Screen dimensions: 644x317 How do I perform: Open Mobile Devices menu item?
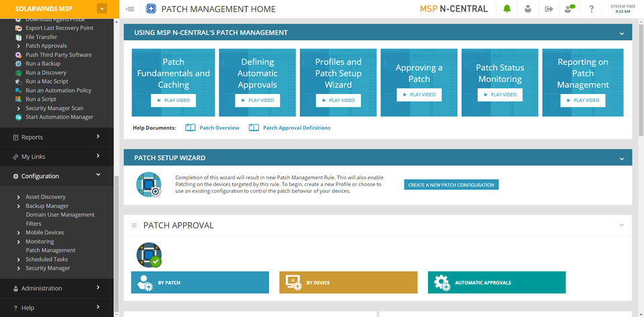45,233
